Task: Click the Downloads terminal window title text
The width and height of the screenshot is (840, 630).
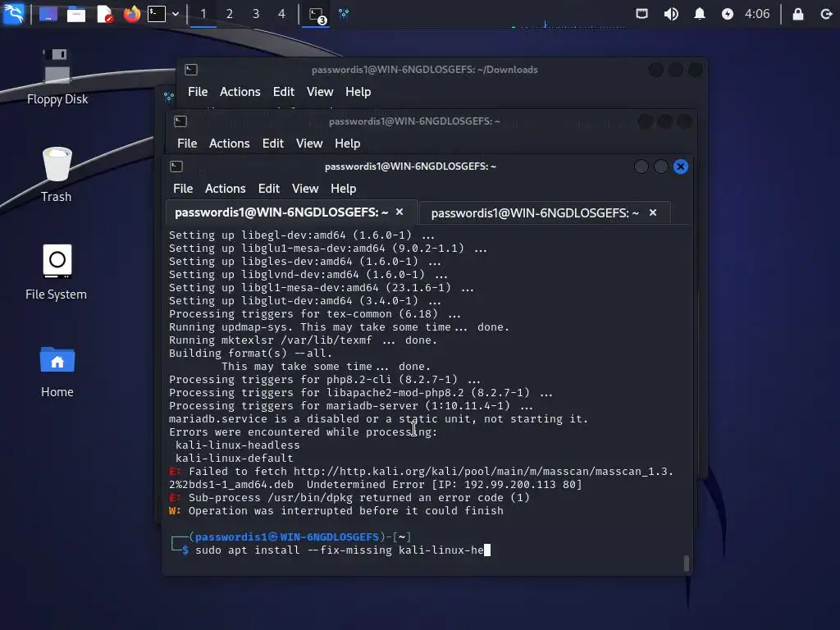Action: (424, 70)
